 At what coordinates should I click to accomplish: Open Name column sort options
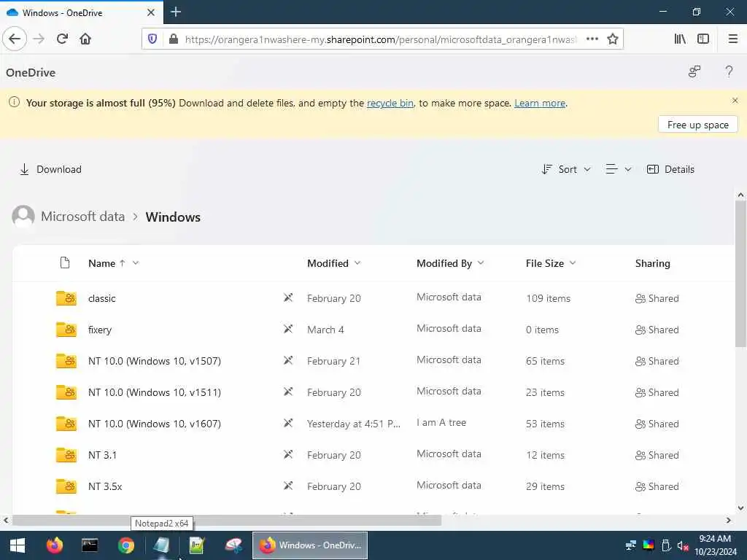(136, 262)
